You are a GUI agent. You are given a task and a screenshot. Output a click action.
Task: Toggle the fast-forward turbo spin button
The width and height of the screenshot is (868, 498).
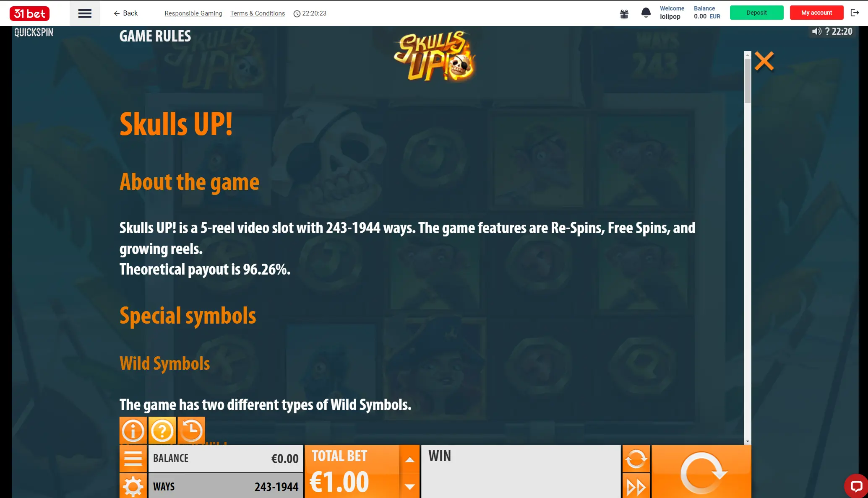coord(636,486)
